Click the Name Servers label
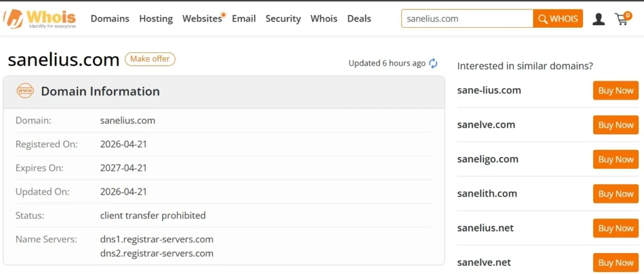 coord(46,239)
